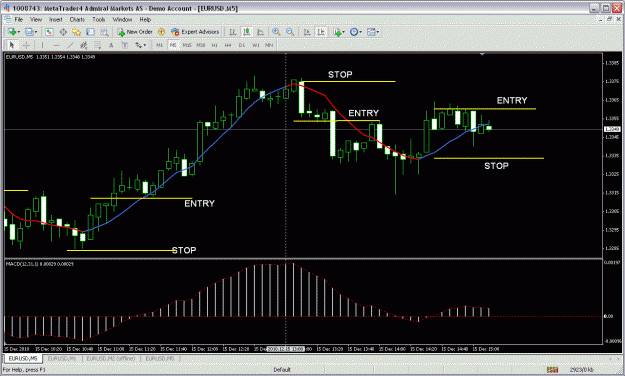This screenshot has width=625, height=376.
Task: Launch the MetaEditor
Action: pos(161,32)
